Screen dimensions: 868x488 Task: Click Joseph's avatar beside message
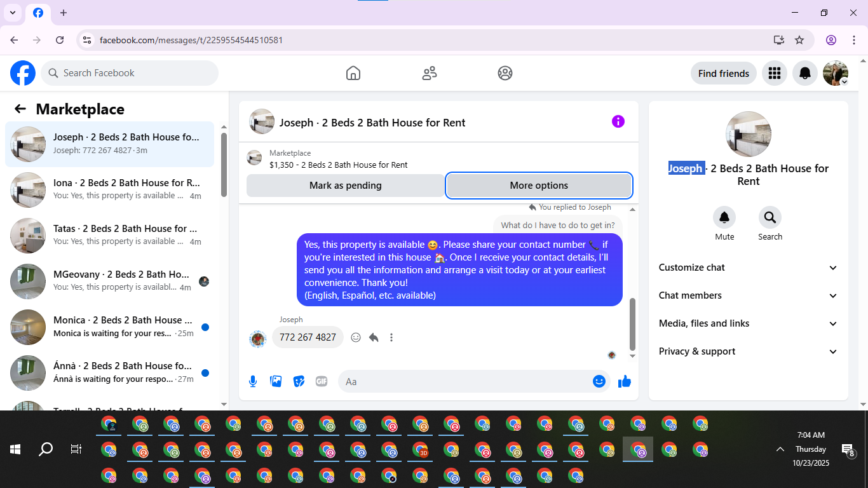point(257,339)
